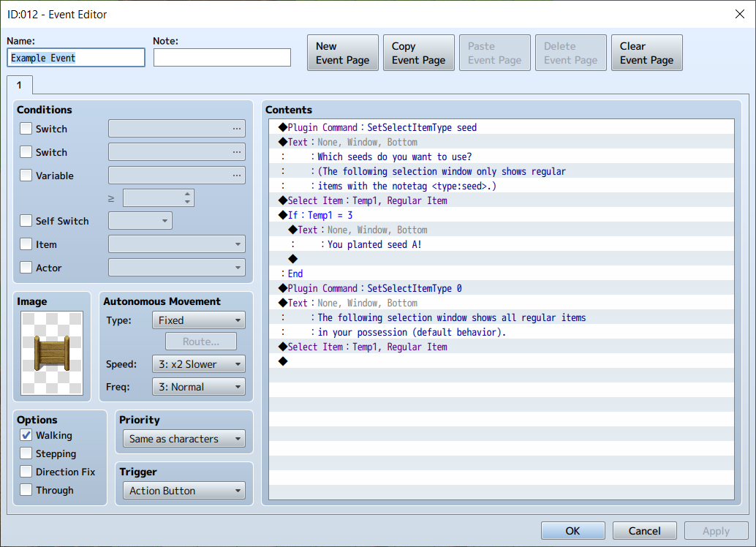The image size is (756, 547).
Task: Click the event image sprite thumbnail
Action: [52, 353]
